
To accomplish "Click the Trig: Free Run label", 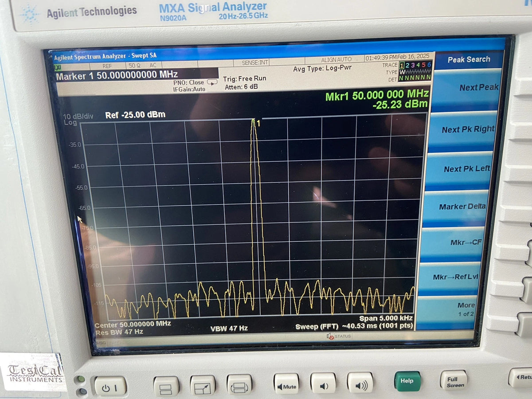I will 245,78.
